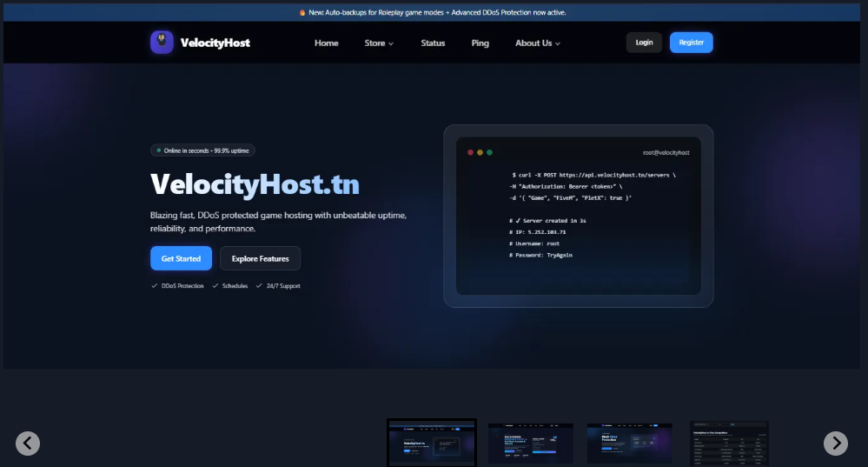Click the Login button
The image size is (868, 467).
point(644,42)
